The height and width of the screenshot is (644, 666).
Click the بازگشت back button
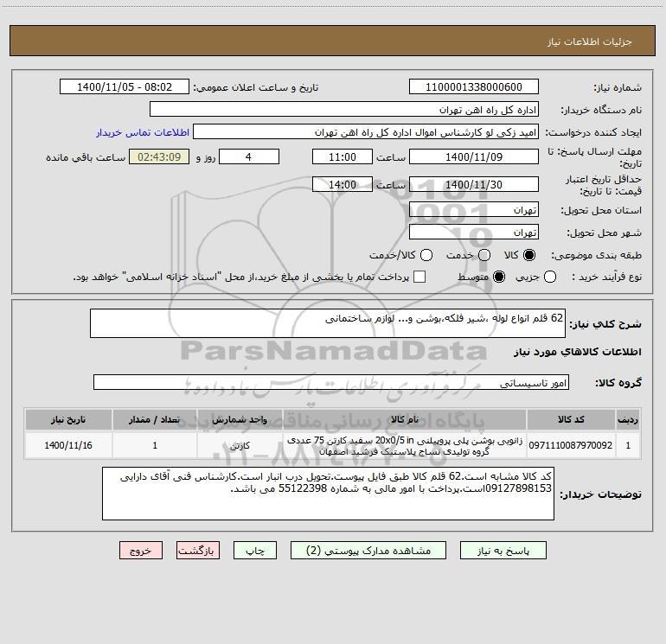(x=198, y=551)
